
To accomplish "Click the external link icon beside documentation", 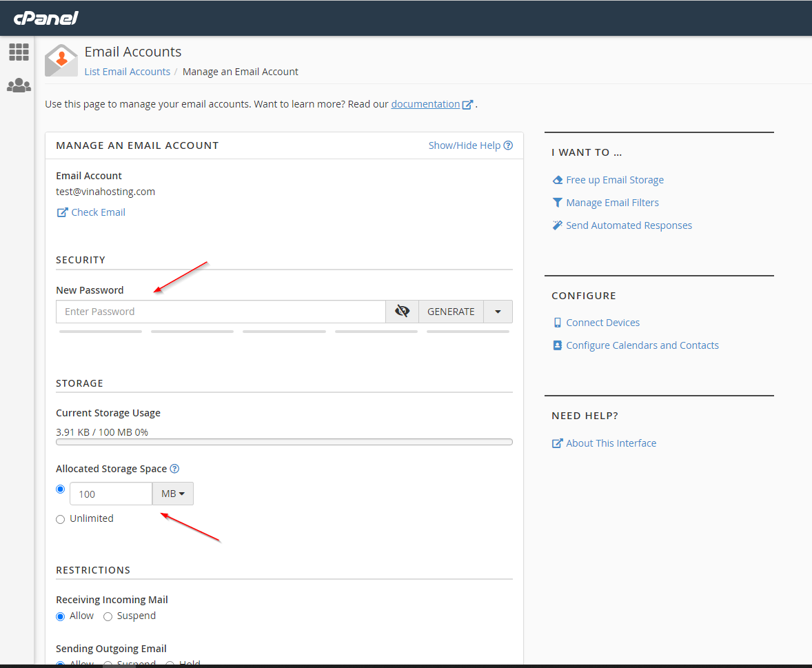I will (467, 105).
